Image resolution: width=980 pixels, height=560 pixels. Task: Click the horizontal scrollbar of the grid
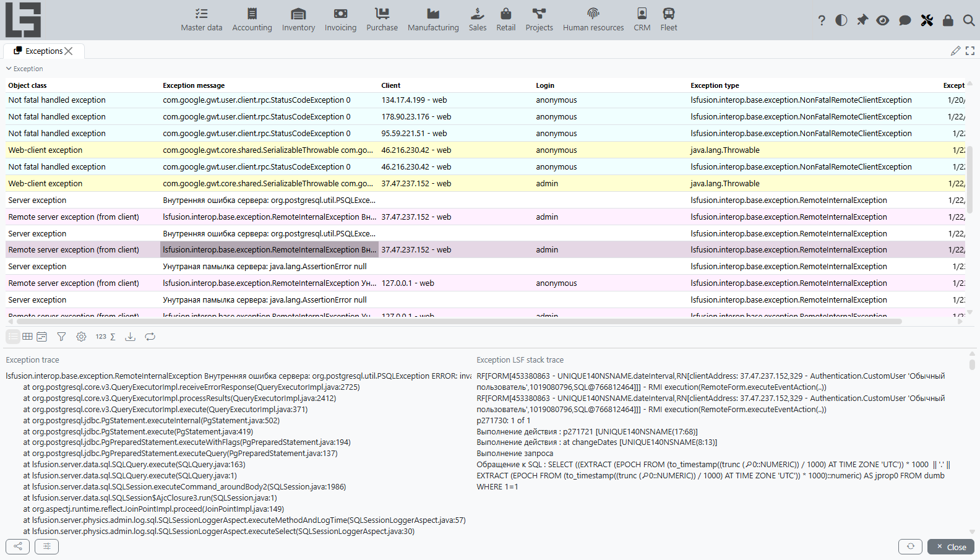tap(459, 321)
